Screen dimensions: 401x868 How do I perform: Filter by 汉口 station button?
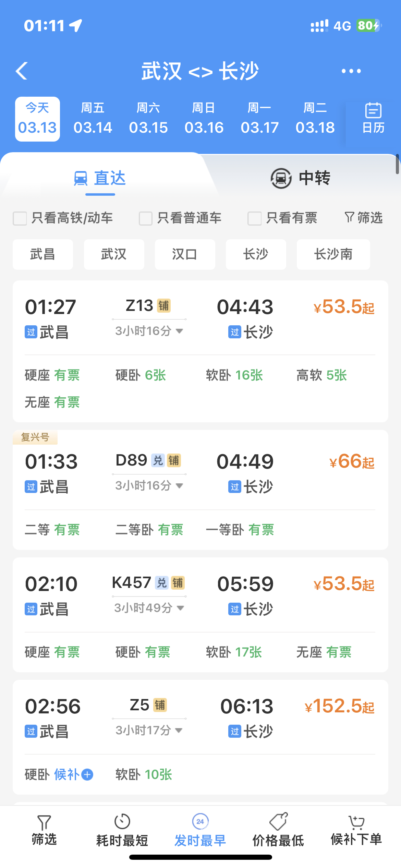click(185, 254)
